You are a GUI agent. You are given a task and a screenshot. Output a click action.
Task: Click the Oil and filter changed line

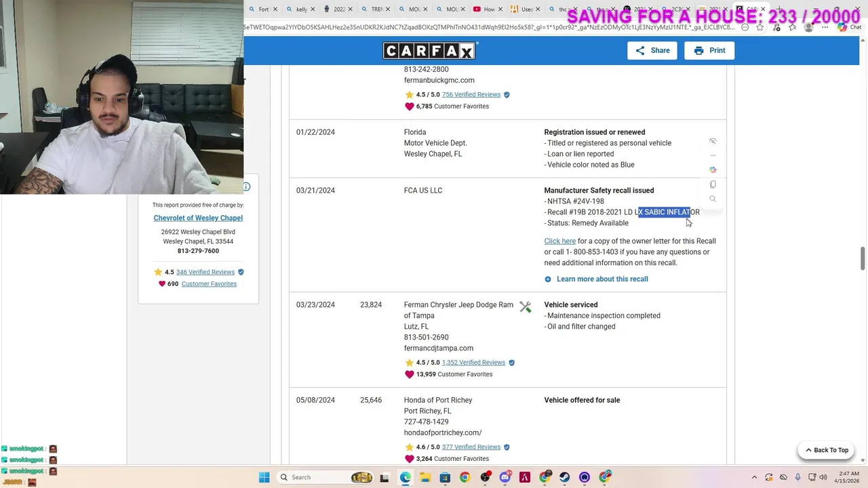pyautogui.click(x=580, y=327)
